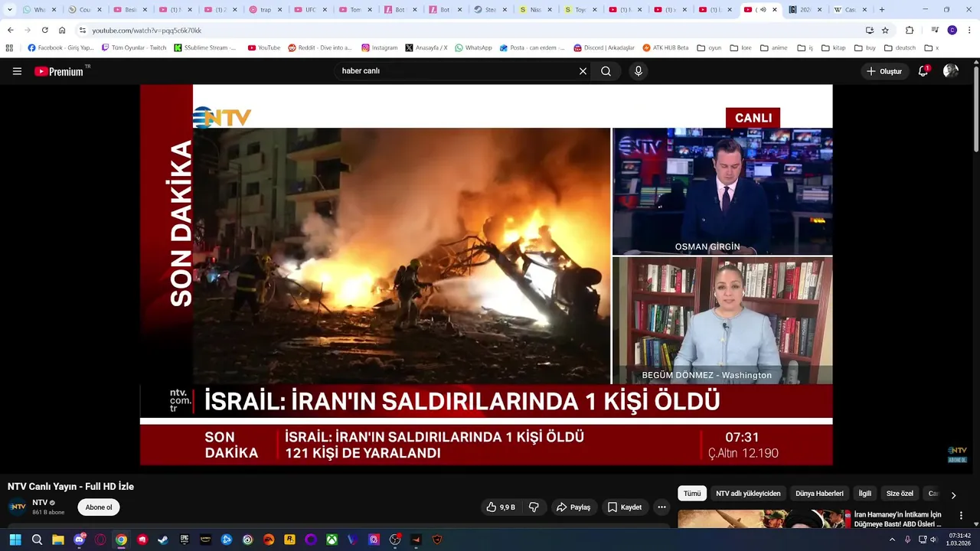Open the WhatsApp bookmark

pos(473,47)
